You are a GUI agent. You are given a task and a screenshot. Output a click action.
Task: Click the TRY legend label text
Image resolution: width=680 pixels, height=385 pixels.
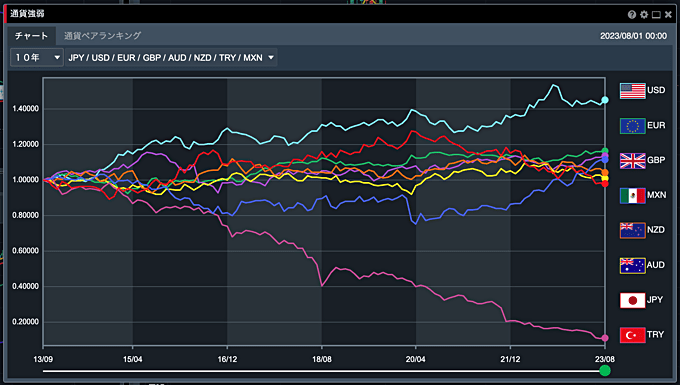(656, 335)
